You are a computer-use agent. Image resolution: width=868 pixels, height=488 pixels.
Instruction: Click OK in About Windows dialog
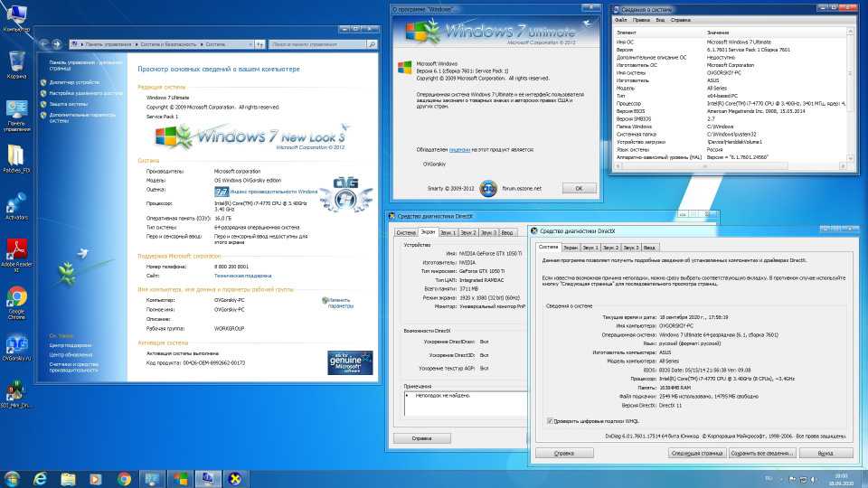point(579,189)
